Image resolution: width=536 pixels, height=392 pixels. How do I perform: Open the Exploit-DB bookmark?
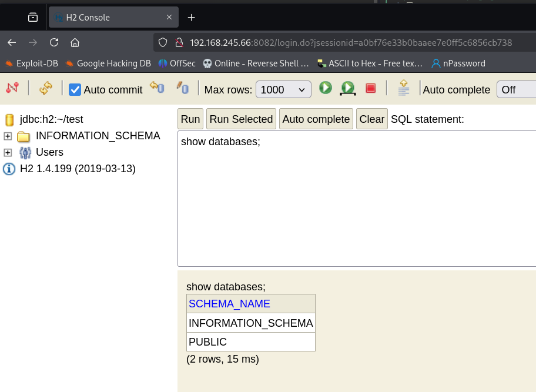pos(32,63)
